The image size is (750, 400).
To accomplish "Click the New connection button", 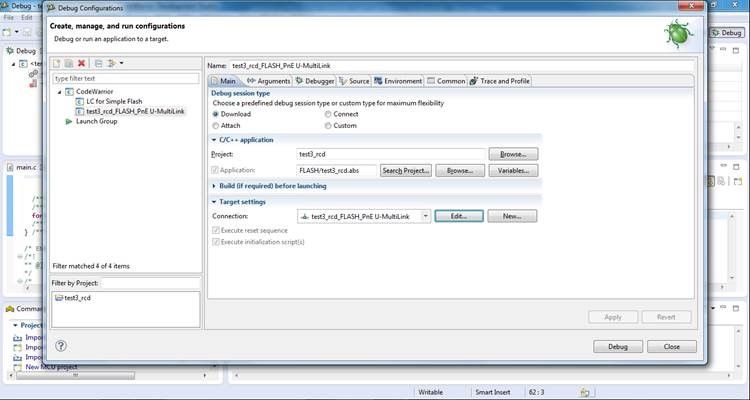I will point(512,216).
